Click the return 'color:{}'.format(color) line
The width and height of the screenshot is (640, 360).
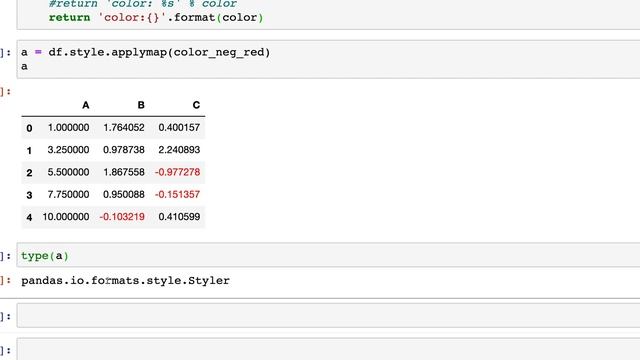pyautogui.click(x=156, y=18)
